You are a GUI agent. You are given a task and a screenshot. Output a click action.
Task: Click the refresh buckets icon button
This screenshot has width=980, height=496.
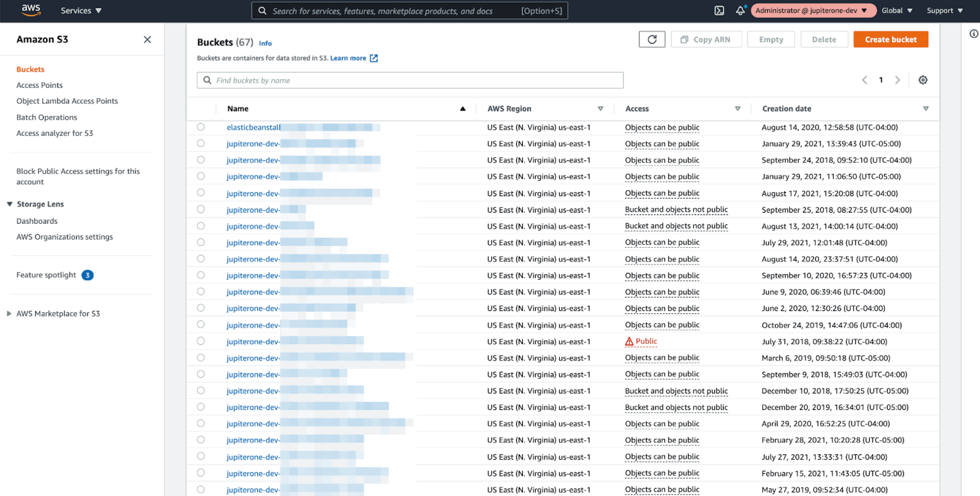(x=652, y=40)
